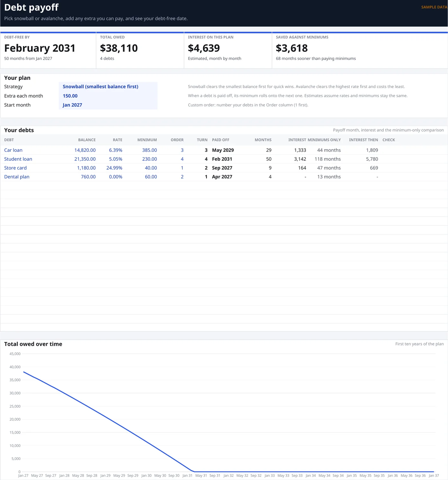
Task: Select the Car loan debt name
Action: [x=13, y=150]
